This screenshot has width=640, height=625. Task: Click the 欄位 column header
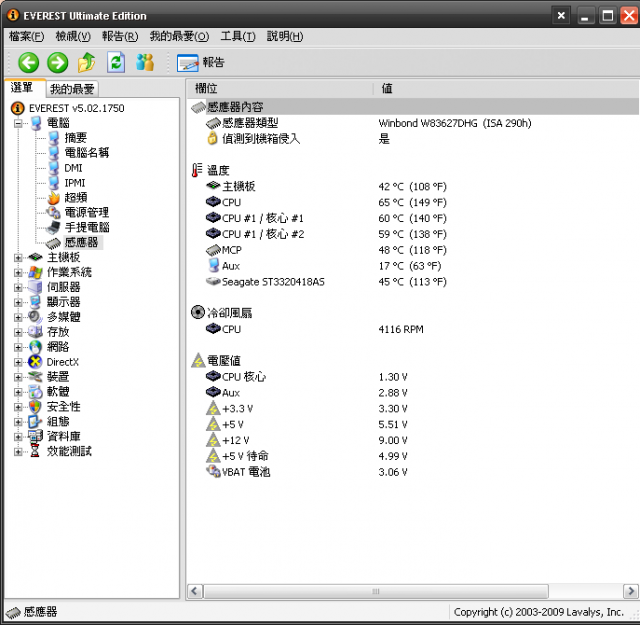click(x=280, y=89)
